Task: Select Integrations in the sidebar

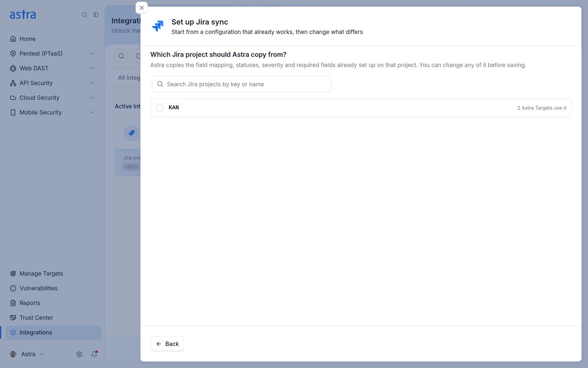Action: (x=54, y=332)
